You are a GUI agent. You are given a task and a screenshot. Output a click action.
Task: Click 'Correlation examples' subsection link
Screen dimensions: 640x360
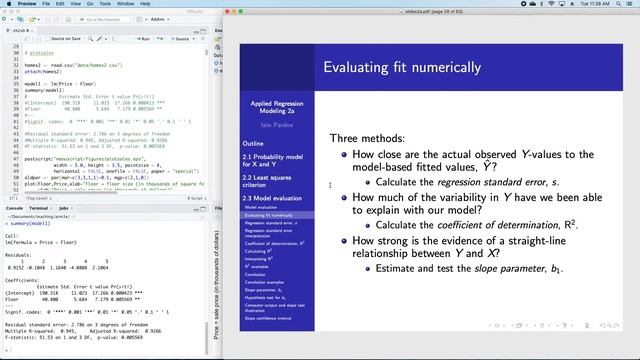point(264,282)
